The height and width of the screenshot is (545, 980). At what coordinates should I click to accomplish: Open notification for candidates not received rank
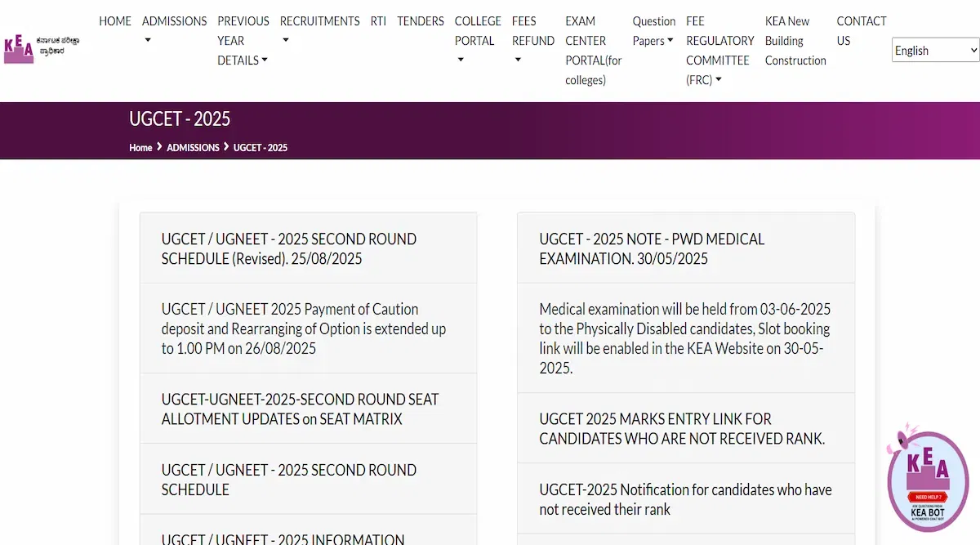click(686, 498)
